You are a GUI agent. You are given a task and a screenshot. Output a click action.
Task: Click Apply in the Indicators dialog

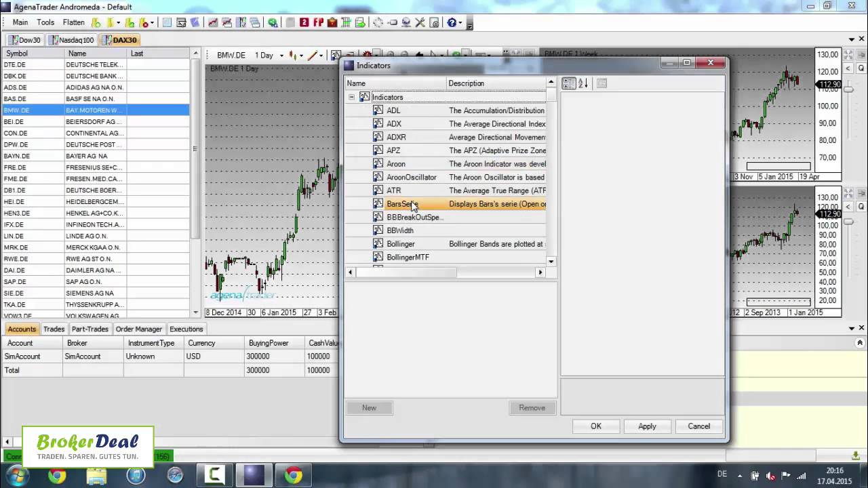pyautogui.click(x=647, y=426)
